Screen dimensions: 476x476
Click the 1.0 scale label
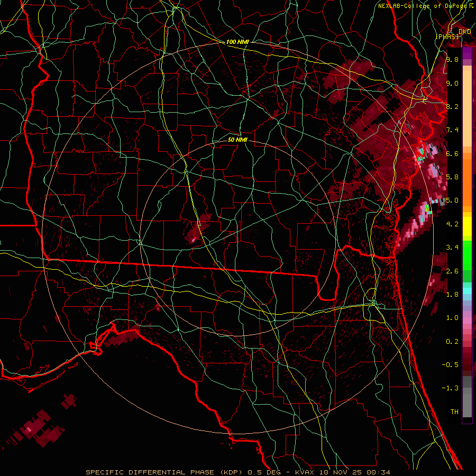click(452, 318)
